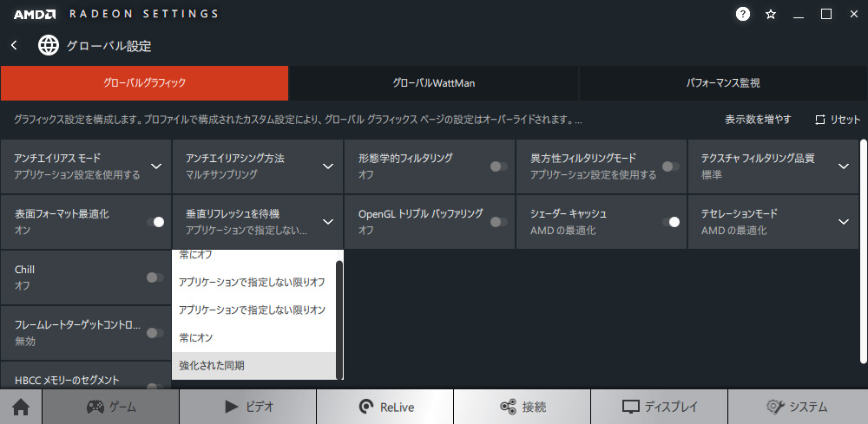
Task: Open the ビデオ play section
Action: [x=248, y=408]
